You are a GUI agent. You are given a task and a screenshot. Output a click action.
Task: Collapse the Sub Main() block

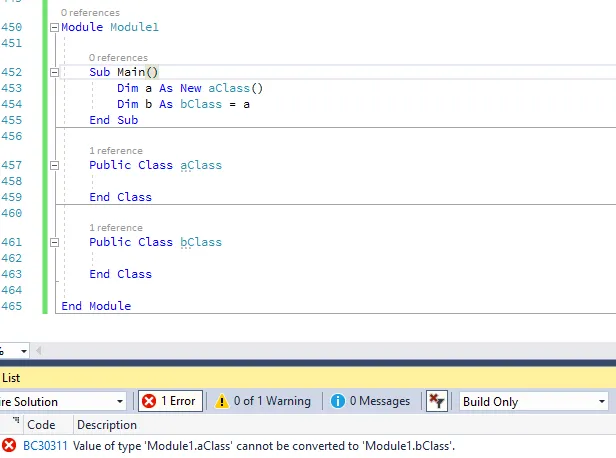coord(55,72)
